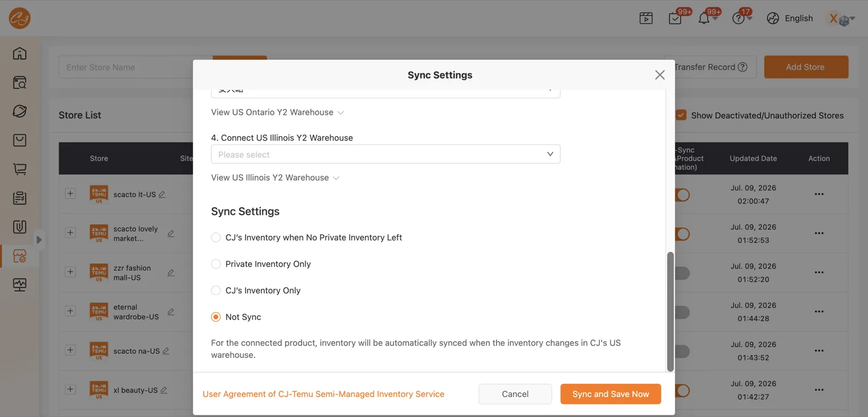
Task: Open the Connect US Illinois Y2 Warehouse dropdown
Action: pos(386,154)
